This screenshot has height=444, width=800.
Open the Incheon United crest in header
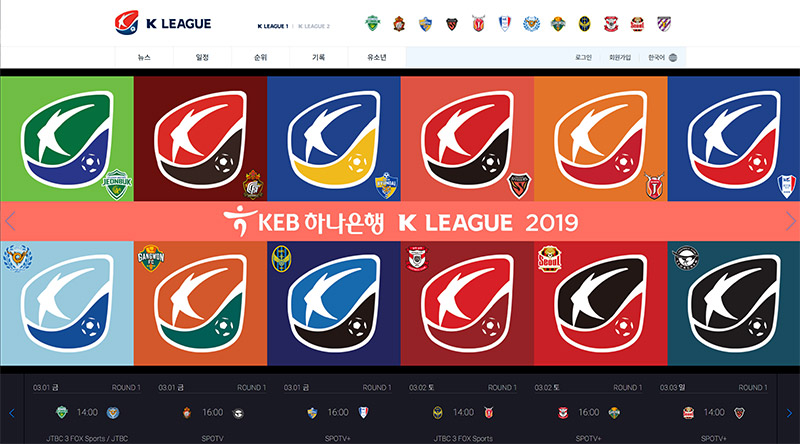pyautogui.click(x=584, y=23)
